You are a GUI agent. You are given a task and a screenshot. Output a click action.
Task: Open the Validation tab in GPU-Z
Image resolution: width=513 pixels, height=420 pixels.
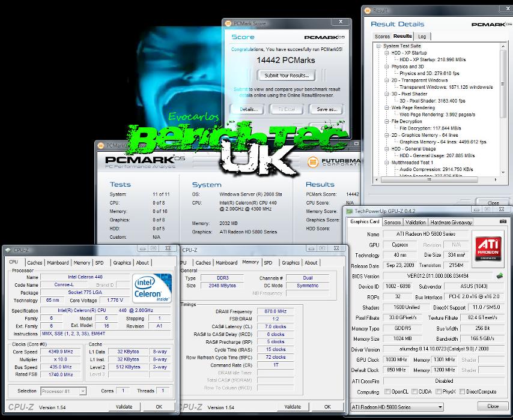point(415,222)
